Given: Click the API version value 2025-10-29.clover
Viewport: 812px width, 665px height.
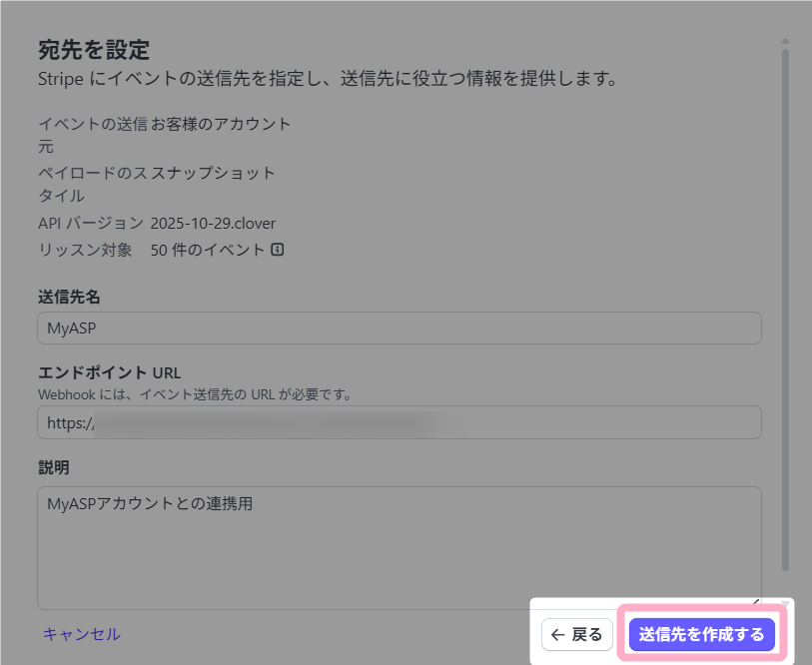Looking at the screenshot, I should tap(213, 223).
